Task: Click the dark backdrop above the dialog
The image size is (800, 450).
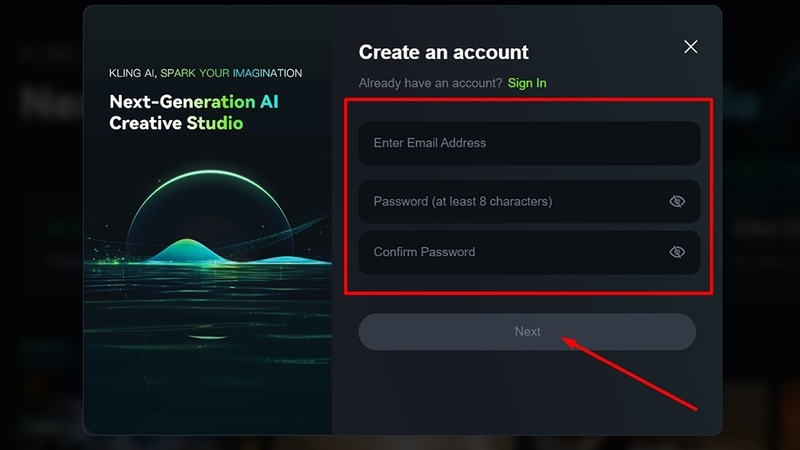Action: [400, 3]
